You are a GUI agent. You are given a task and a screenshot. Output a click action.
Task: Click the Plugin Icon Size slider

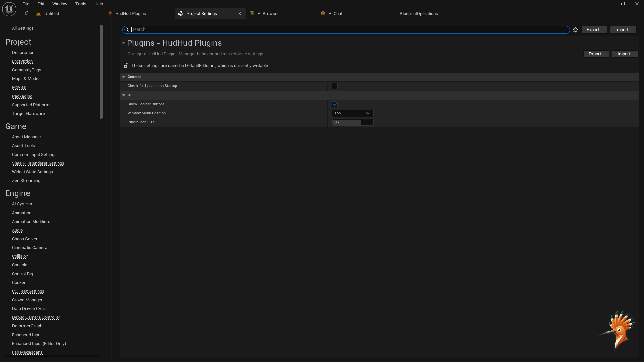352,122
